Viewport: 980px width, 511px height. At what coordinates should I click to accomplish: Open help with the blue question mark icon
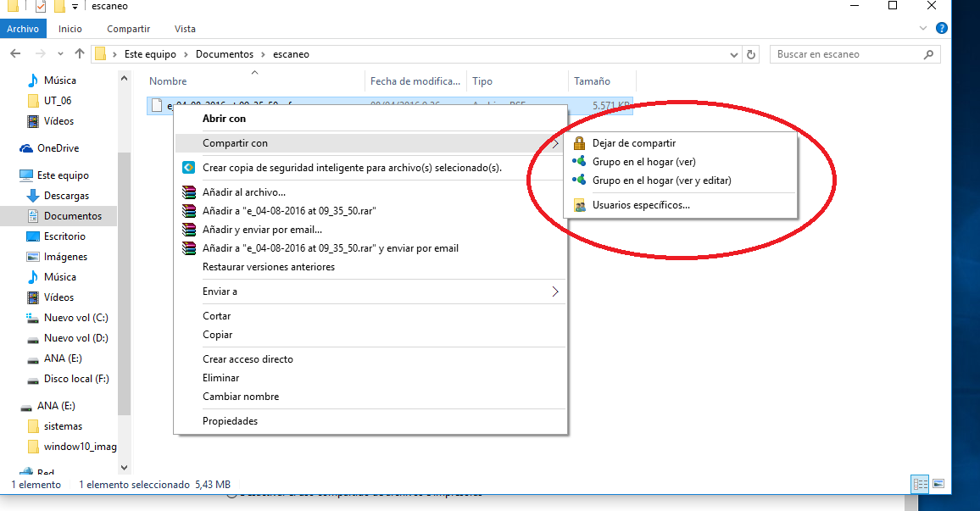(x=941, y=29)
